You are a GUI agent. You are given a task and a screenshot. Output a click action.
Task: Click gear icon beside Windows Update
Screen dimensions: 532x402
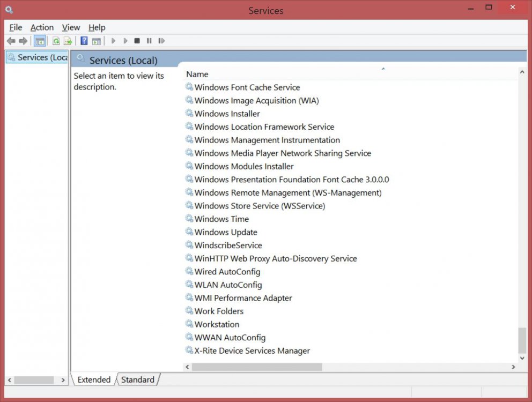coord(189,232)
